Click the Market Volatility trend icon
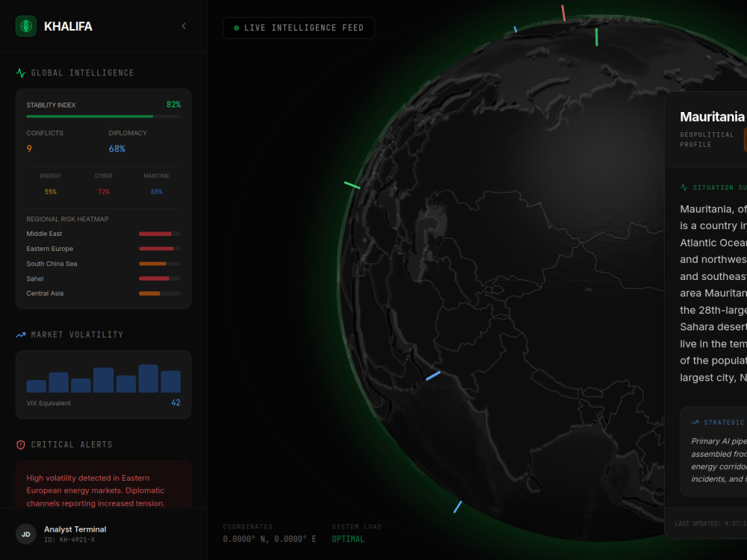Viewport: 747px width, 560px height. click(20, 335)
